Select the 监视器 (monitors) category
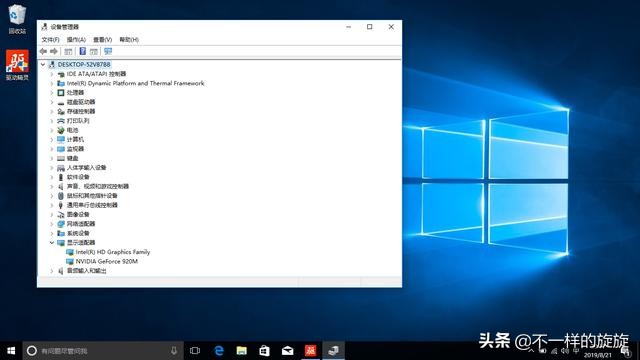Screen dimensions: 640x360 pyautogui.click(x=75, y=149)
